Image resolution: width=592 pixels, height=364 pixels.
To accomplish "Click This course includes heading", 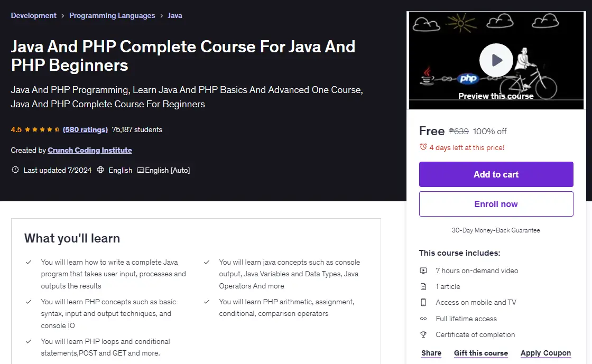I will point(459,253).
